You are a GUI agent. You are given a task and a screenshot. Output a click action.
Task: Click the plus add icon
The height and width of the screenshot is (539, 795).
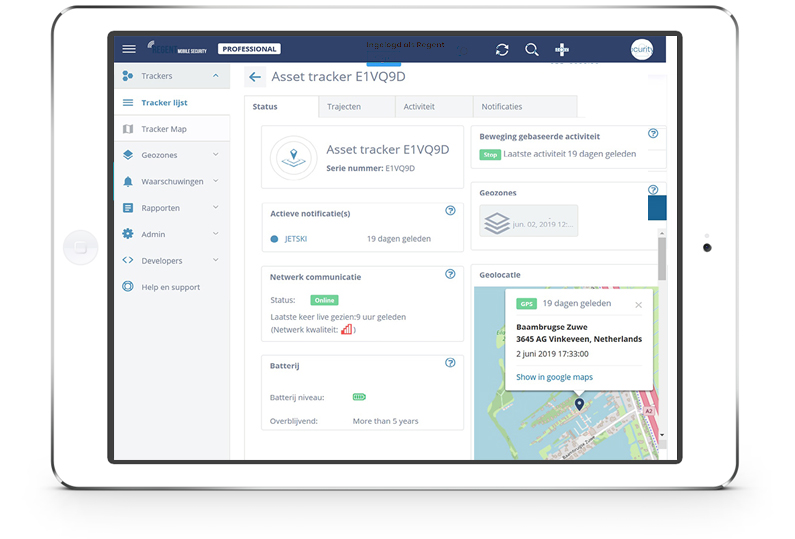[x=562, y=49]
